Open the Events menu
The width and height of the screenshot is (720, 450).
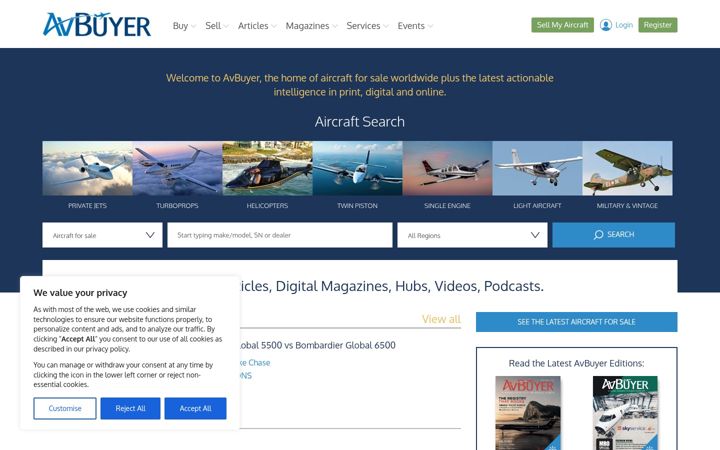click(415, 26)
